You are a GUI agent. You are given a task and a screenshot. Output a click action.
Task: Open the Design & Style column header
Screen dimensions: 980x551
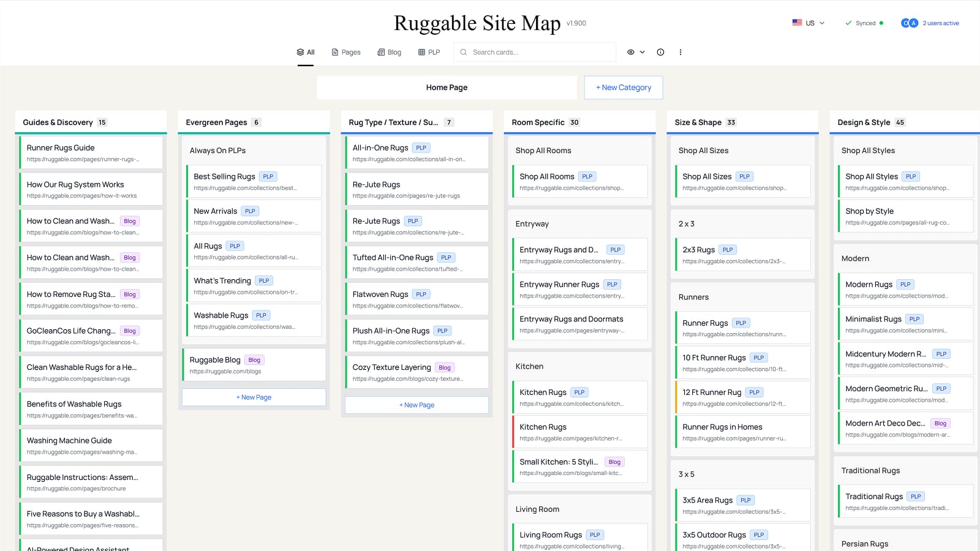(905, 122)
